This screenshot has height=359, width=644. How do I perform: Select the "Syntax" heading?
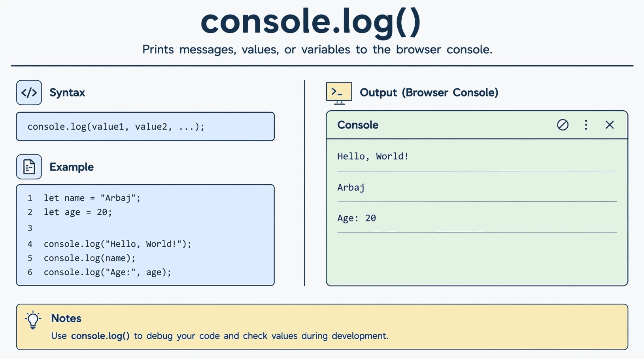click(x=67, y=93)
